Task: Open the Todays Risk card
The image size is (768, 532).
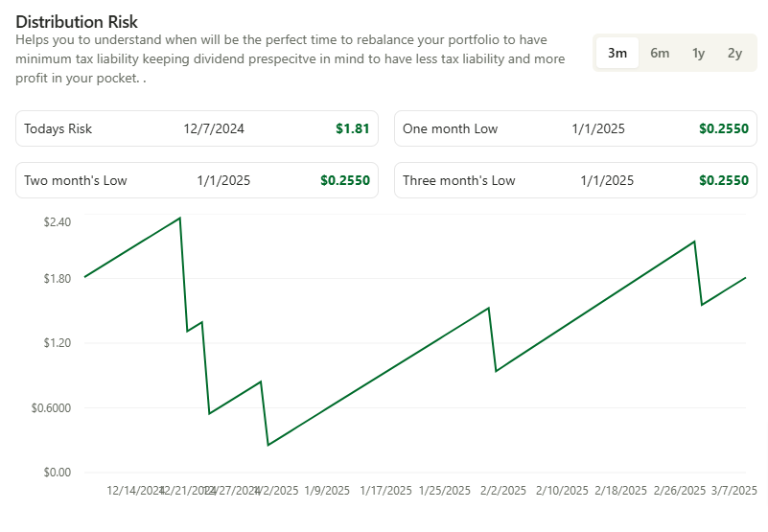Action: coord(197,128)
